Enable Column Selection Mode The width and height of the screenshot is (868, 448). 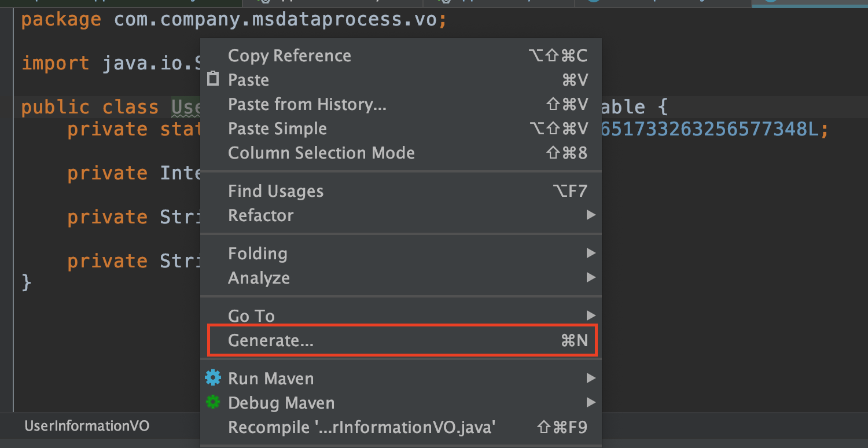point(322,153)
